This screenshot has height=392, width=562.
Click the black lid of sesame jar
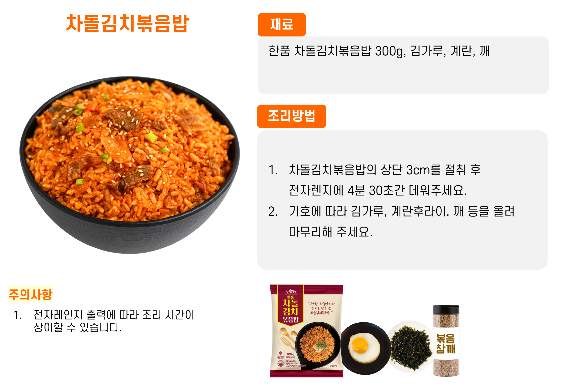click(x=446, y=309)
